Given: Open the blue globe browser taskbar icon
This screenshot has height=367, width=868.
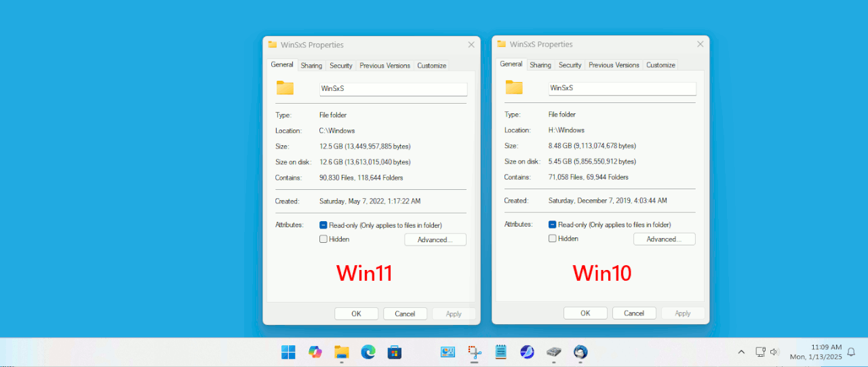Looking at the screenshot, I should [x=527, y=351].
